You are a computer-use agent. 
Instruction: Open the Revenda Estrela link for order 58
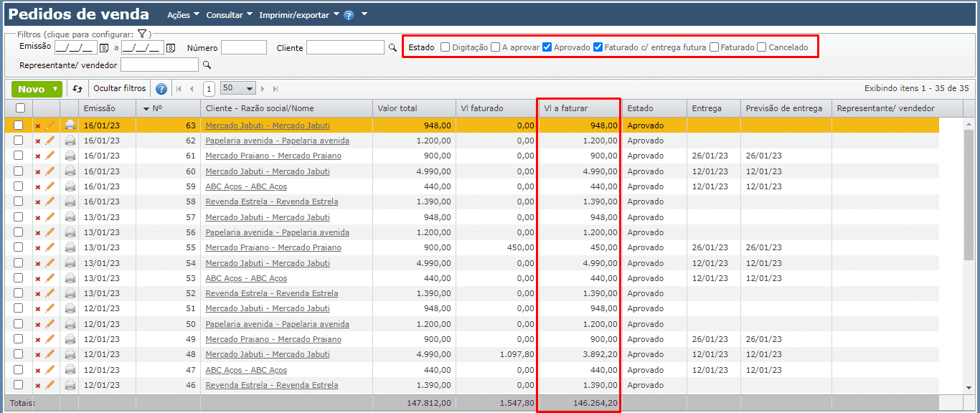pos(271,201)
